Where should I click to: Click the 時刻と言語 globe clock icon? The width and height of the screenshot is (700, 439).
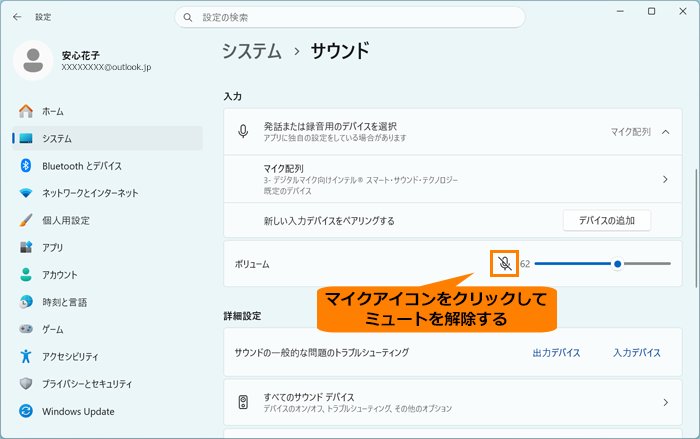click(x=26, y=302)
